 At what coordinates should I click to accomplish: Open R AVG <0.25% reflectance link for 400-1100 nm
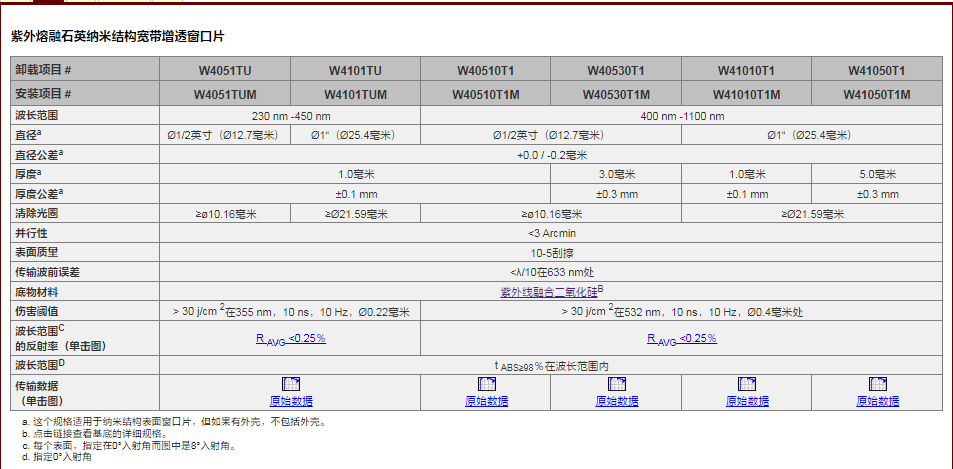point(681,339)
